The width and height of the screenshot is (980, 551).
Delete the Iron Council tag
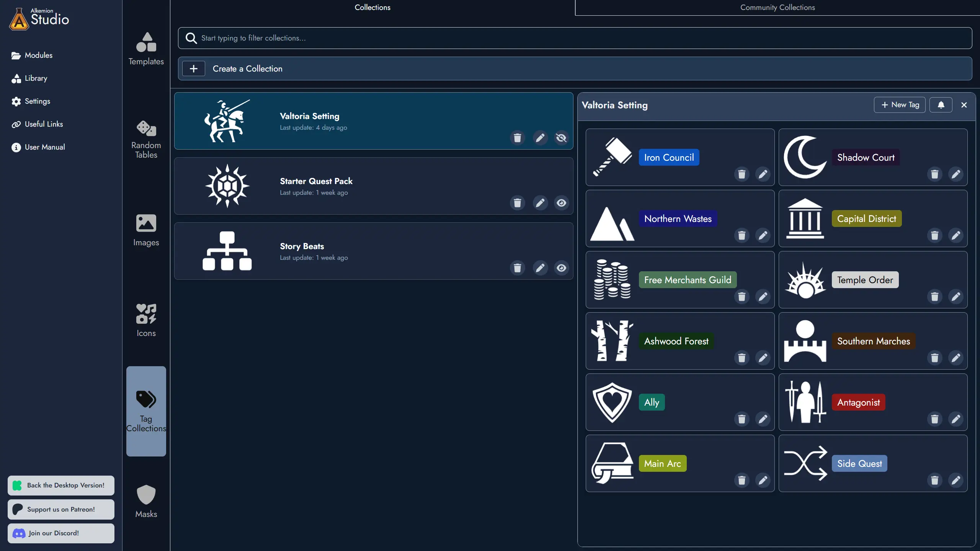(x=742, y=174)
